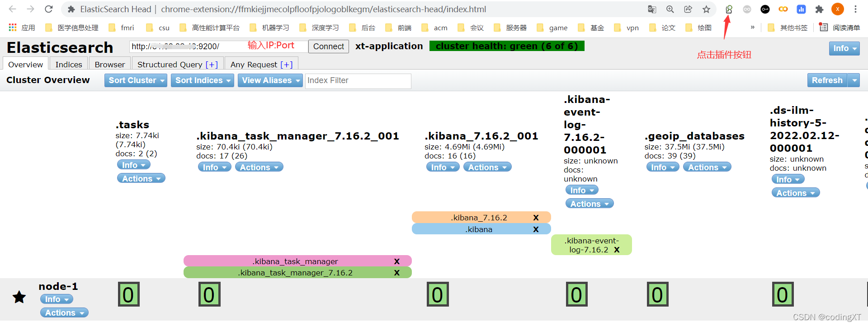This screenshot has height=326, width=868.
Task: Click the Chrome address bar URL
Action: click(x=324, y=9)
